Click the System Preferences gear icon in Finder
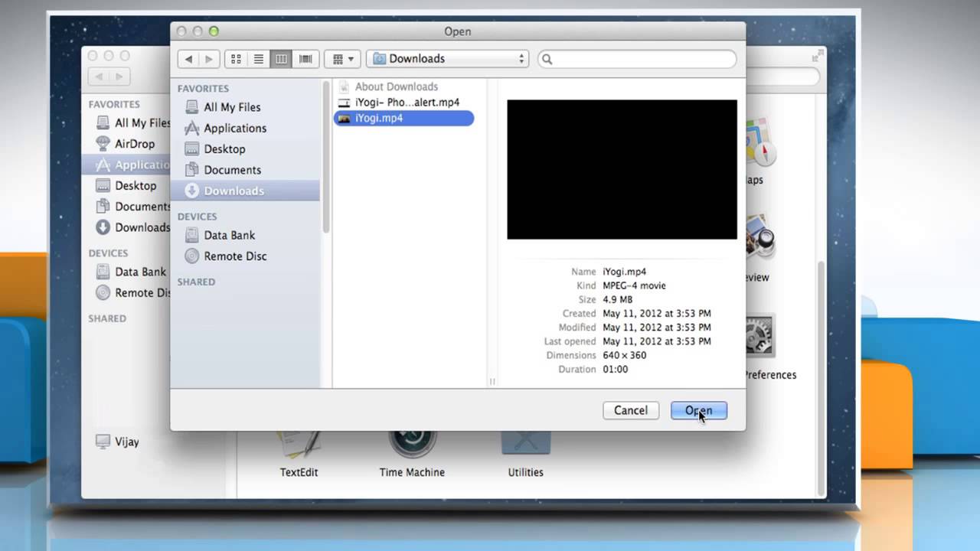 [x=761, y=335]
